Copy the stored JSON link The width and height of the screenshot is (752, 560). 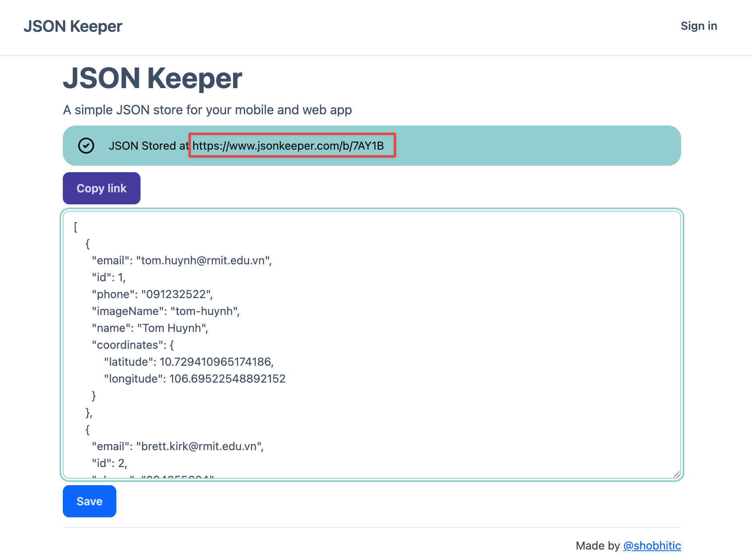click(101, 188)
